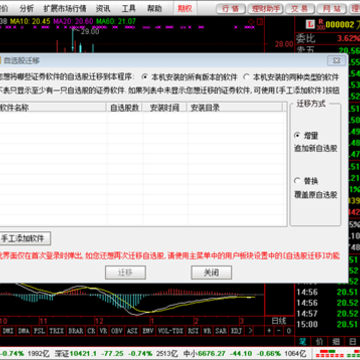The width and height of the screenshot is (360, 360).
Task: Click the 软件名称 column header
Action: (53, 107)
